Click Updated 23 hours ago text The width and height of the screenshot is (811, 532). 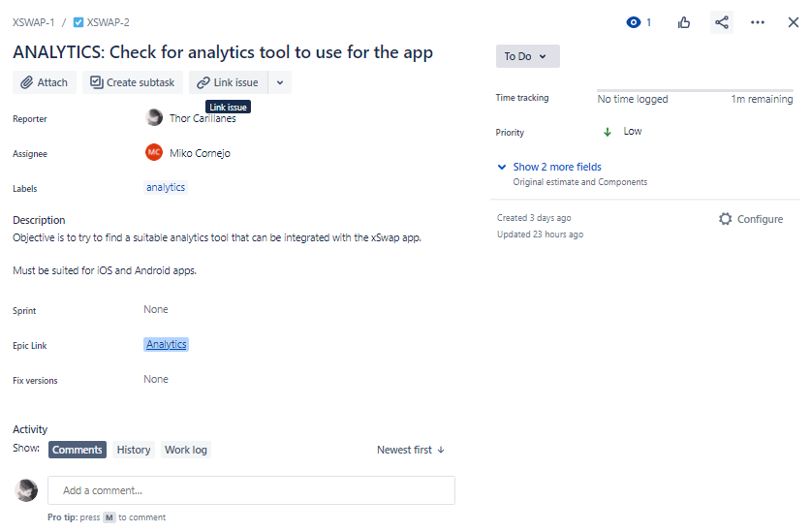point(540,235)
